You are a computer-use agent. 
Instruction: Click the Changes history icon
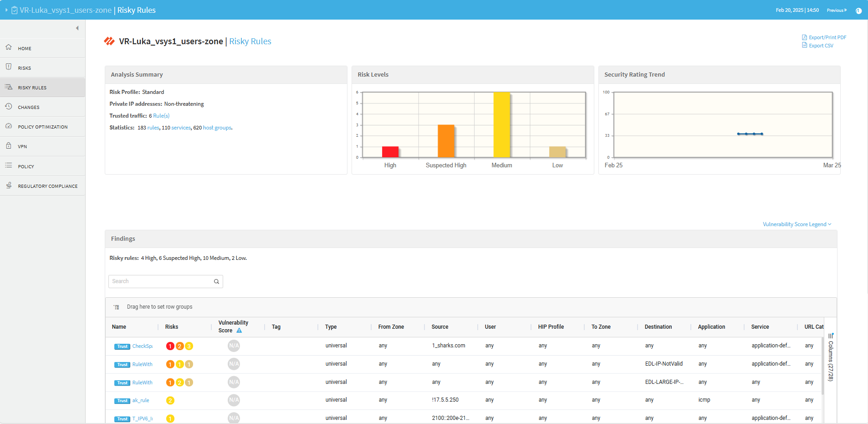(x=9, y=107)
